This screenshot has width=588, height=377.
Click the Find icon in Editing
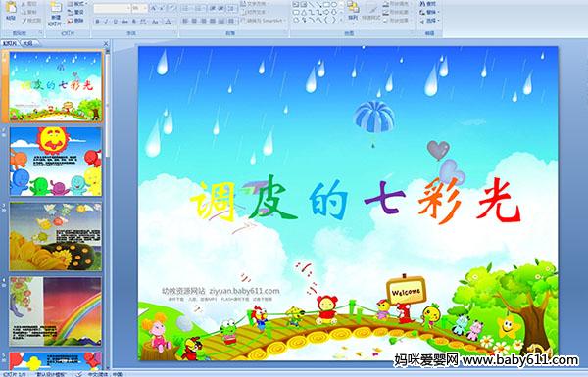[x=428, y=4]
